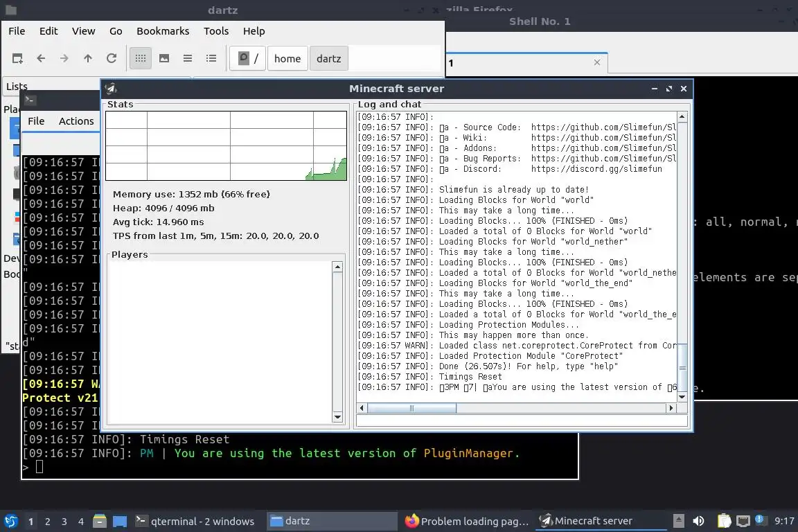The width and height of the screenshot is (798, 532).
Task: Click the home path breadcrumb
Action: tap(287, 59)
